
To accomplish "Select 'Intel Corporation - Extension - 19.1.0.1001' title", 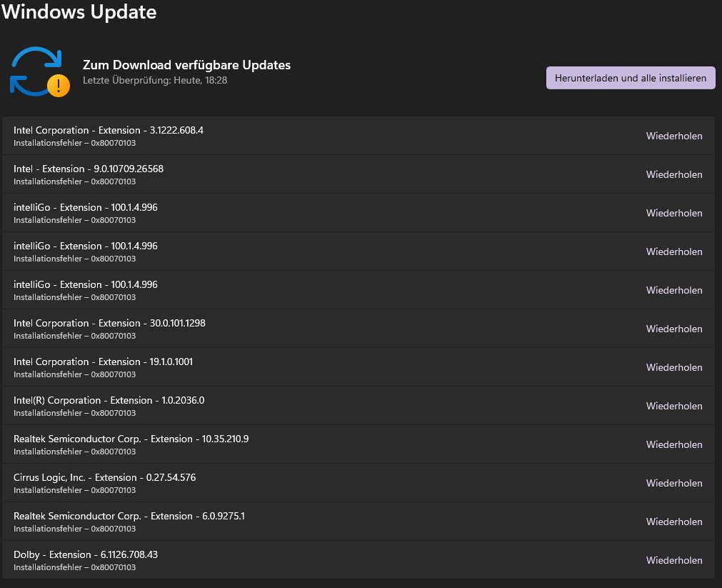I will tap(103, 362).
